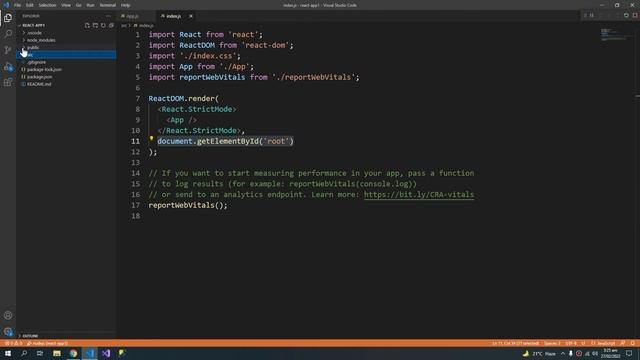Screen dimensions: 640x360
Task: Show hidden system tray icons chevron
Action: (562, 353)
